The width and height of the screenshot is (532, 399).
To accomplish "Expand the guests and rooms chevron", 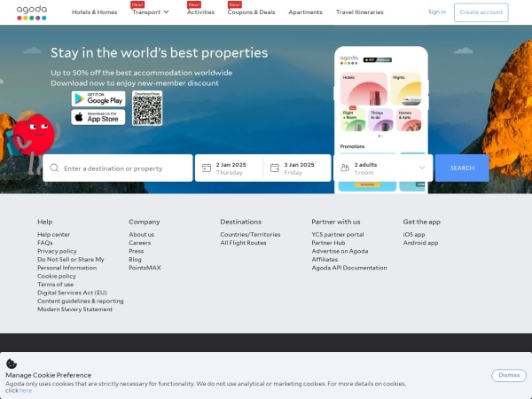I will 422,168.
